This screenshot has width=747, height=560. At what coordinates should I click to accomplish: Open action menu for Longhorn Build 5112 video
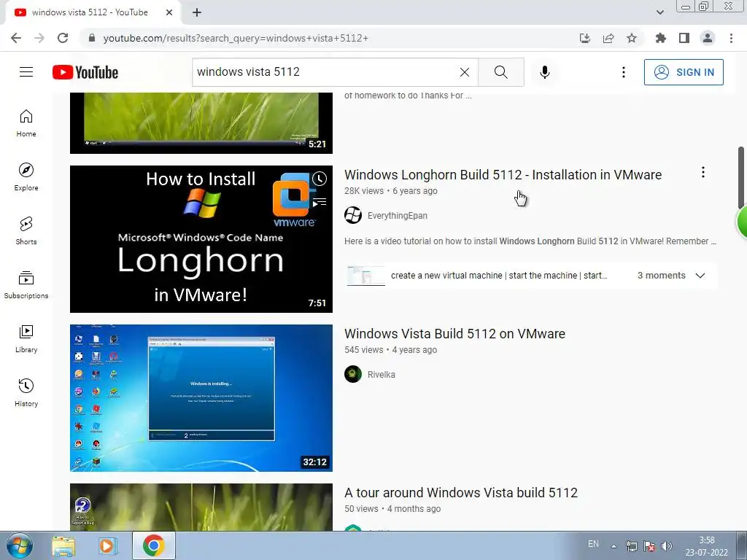[703, 172]
